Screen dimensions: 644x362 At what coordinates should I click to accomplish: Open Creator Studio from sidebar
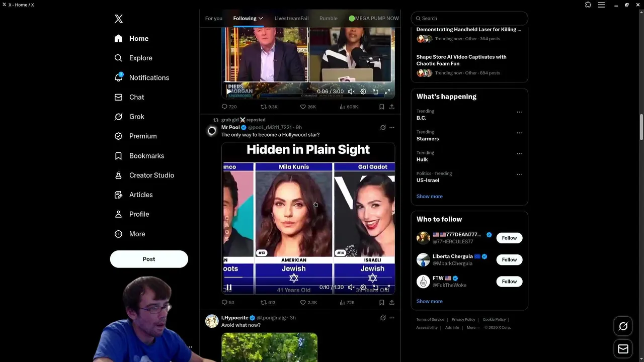tap(144, 175)
